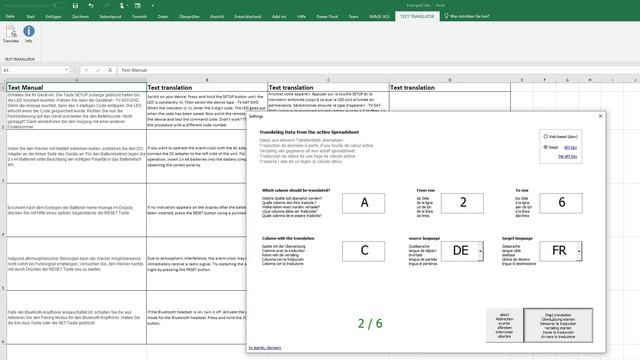Click the green 2 / 6 progress counter
The height and width of the screenshot is (360, 640).
[370, 324]
